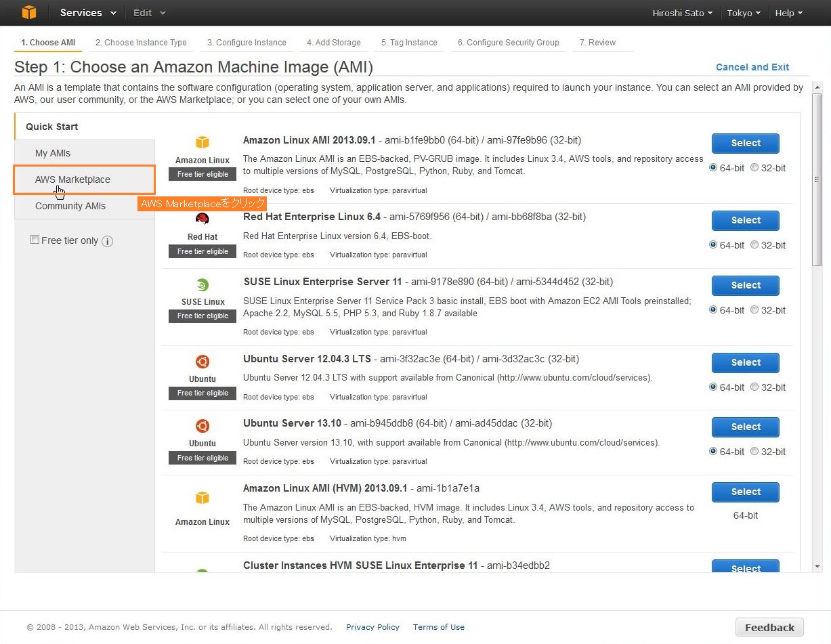
Task: Open the Privacy Policy link
Action: (372, 627)
